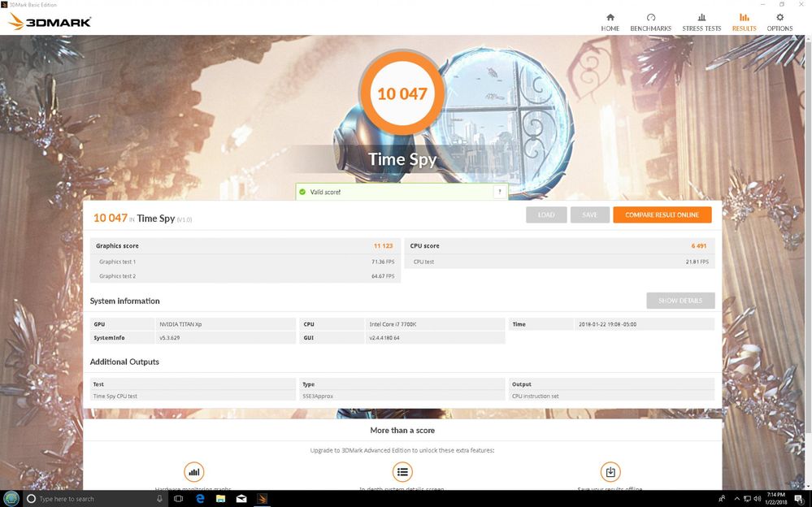
Task: Select the Graphics test 2 row
Action: 245,276
